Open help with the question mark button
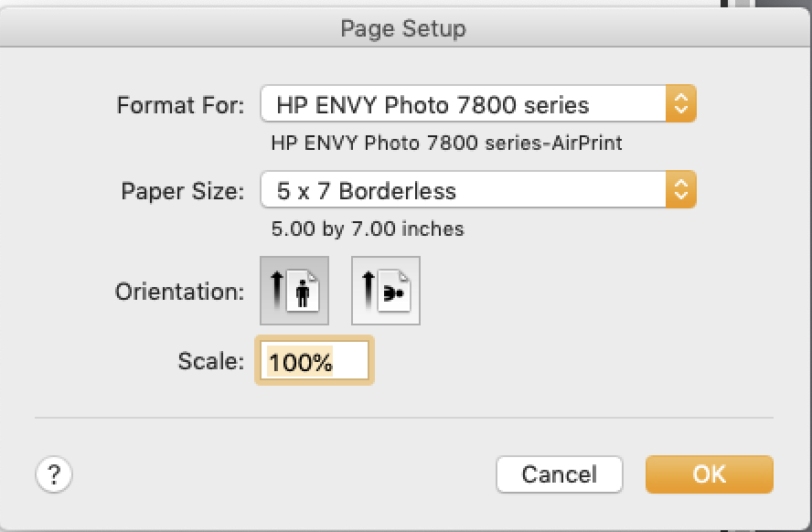812x532 pixels. 54,474
